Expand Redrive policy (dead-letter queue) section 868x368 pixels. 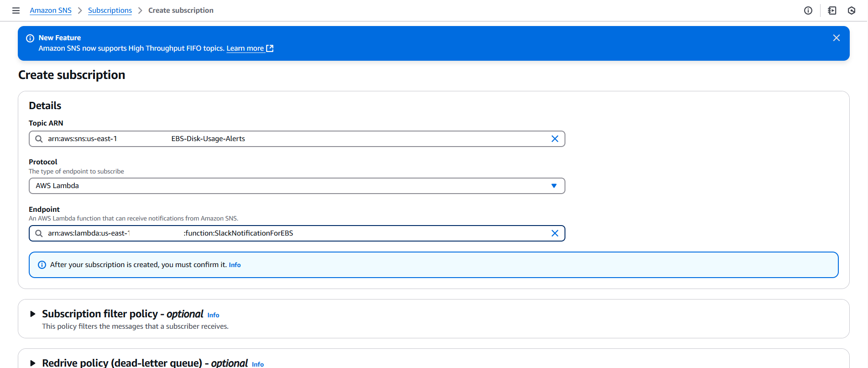point(32,363)
